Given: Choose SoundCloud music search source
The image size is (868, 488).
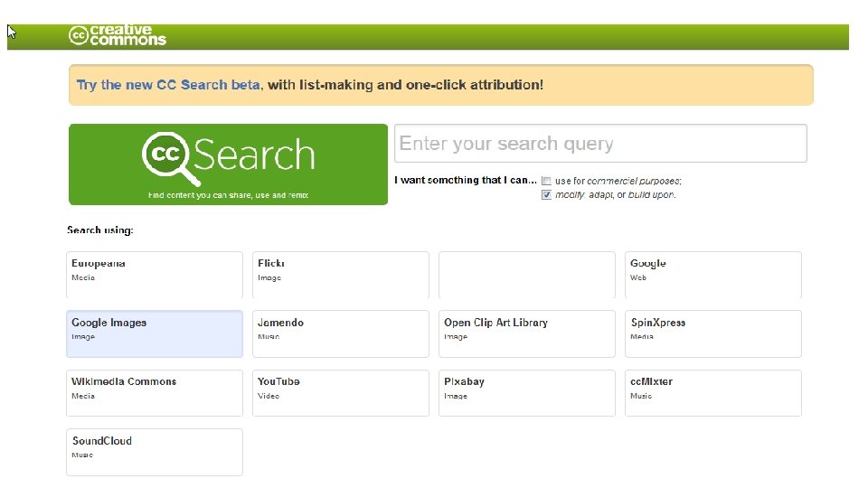Looking at the screenshot, I should (x=155, y=452).
